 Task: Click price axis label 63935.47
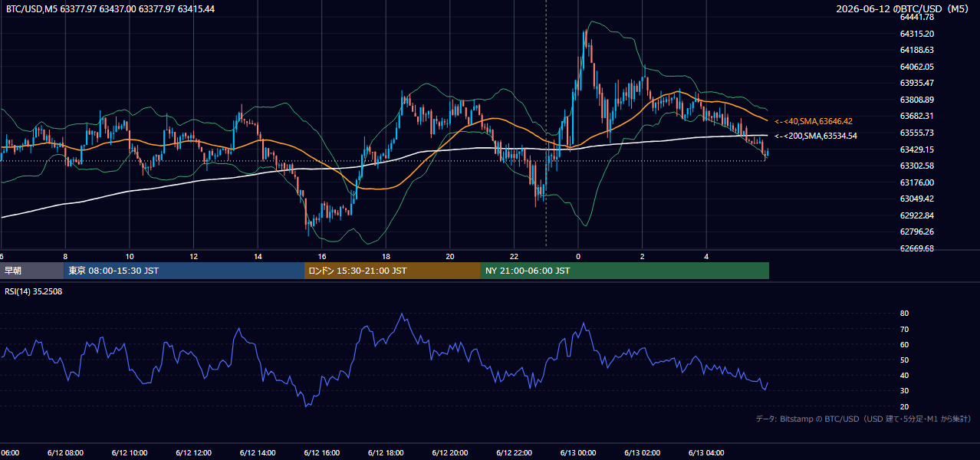tap(916, 83)
